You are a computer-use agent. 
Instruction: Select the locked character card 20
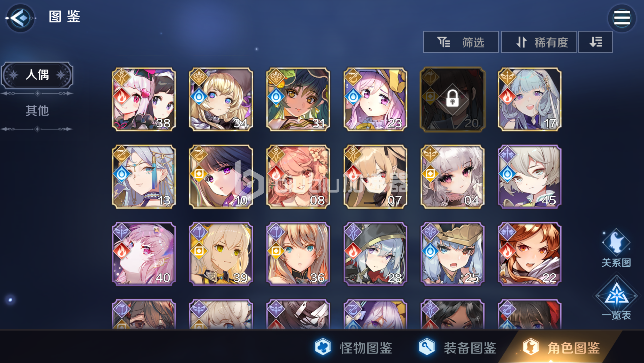452,99
